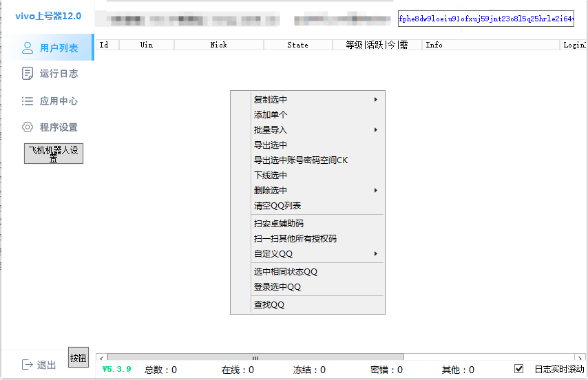This screenshot has width=588, height=380.
Task: Click the program settings gear icon
Action: (28, 127)
